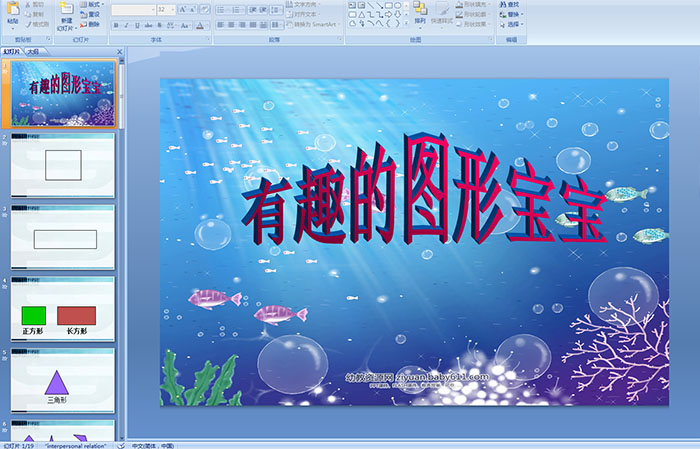The width and height of the screenshot is (700, 449).
Task: Open the columns dropdown
Action: click(276, 25)
